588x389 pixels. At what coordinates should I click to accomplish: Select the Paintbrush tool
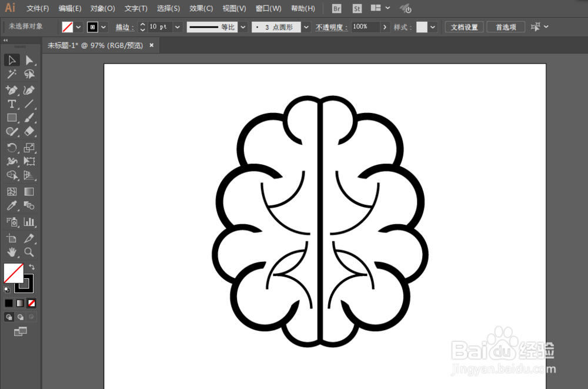pyautogui.click(x=31, y=118)
